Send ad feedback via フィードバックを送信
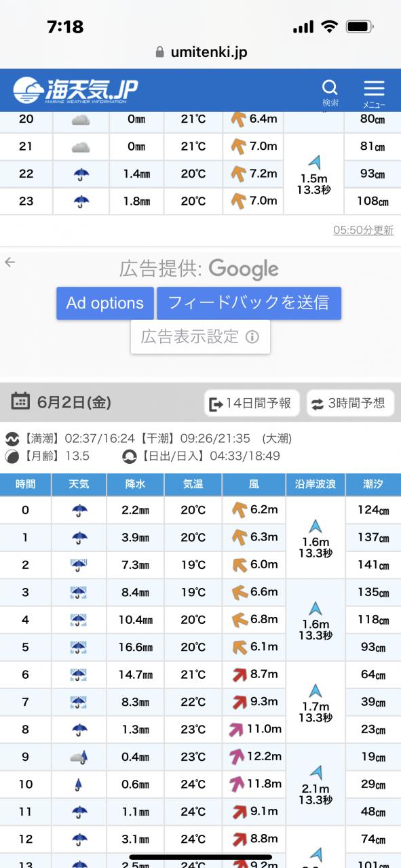The width and height of the screenshot is (401, 868). (249, 303)
